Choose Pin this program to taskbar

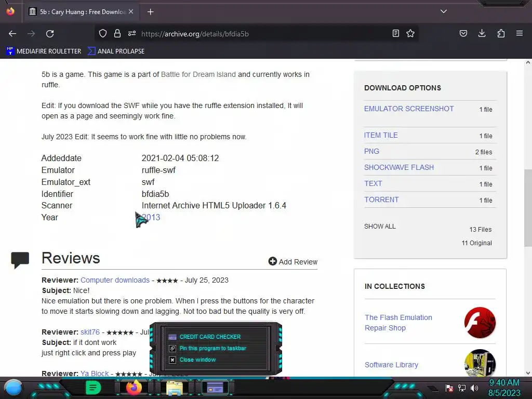pos(212,349)
